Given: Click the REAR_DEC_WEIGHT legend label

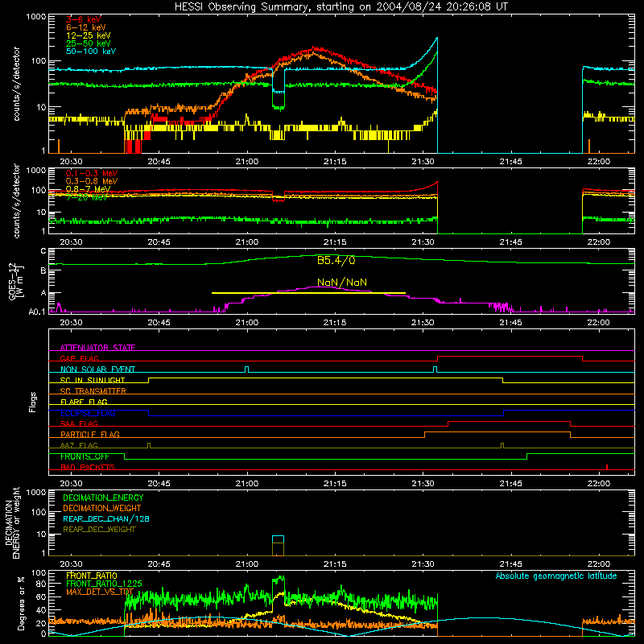Looking at the screenshot, I should click(x=99, y=530).
